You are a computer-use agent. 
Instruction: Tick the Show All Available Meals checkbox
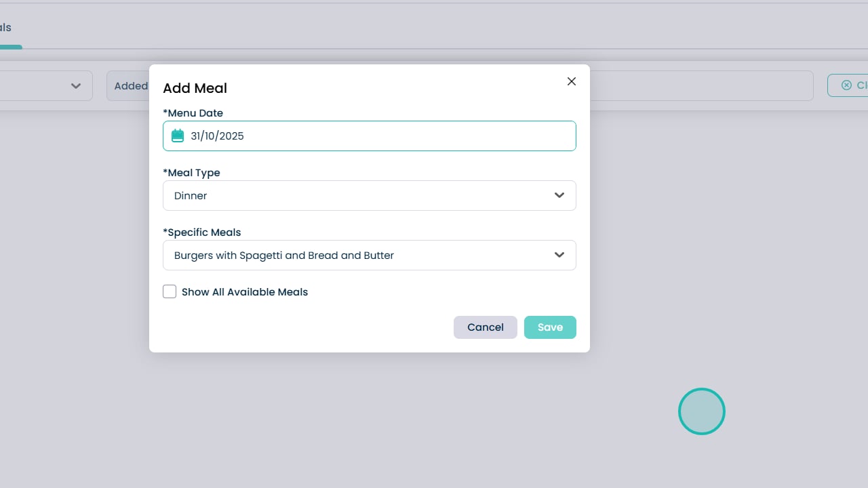(x=170, y=291)
